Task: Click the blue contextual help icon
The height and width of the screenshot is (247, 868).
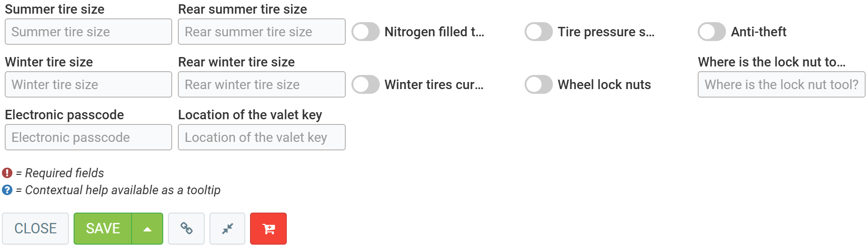Action: tap(7, 190)
